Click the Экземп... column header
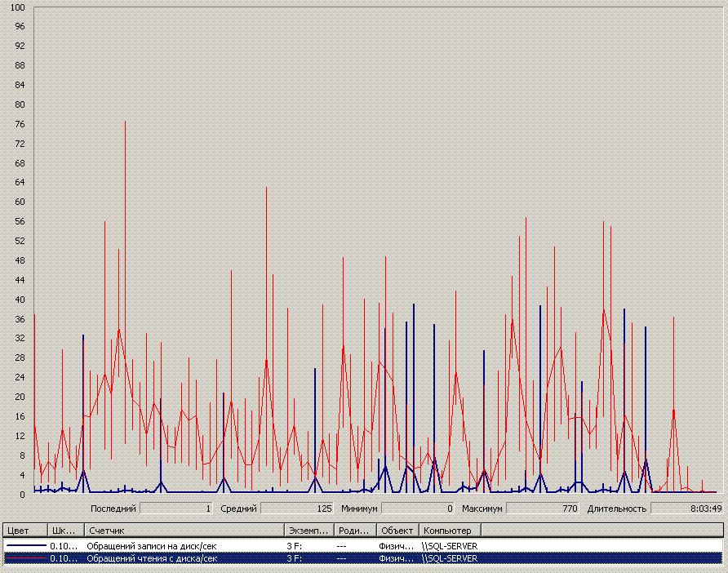 click(308, 531)
